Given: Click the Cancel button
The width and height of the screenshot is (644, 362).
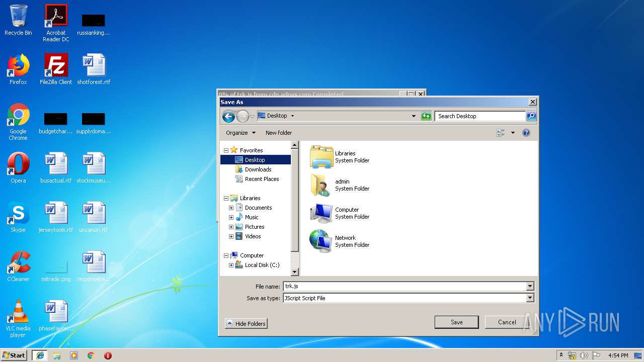Looking at the screenshot, I should pyautogui.click(x=507, y=322).
